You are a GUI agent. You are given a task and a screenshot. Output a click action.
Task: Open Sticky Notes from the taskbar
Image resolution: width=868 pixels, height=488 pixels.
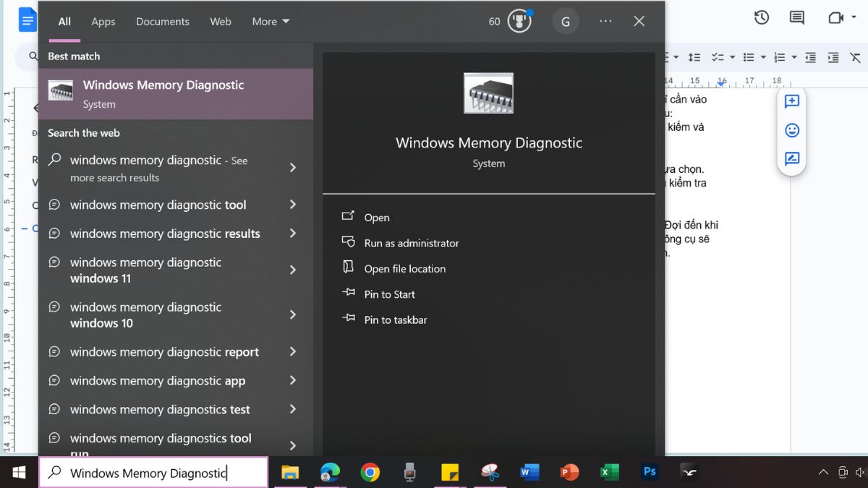450,473
